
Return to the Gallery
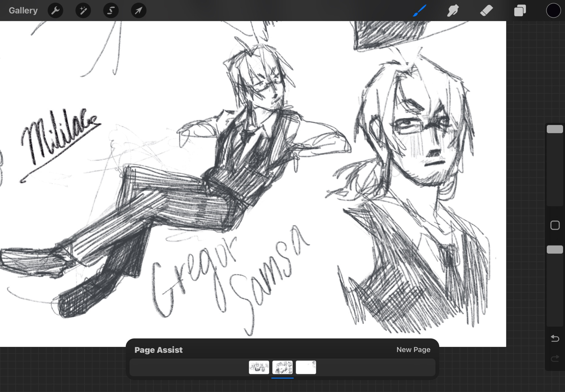23,10
